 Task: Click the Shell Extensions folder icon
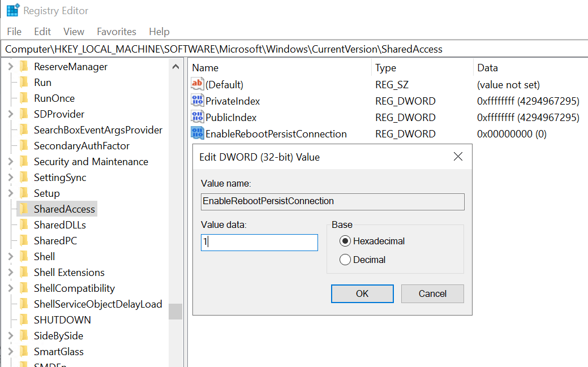coord(24,272)
